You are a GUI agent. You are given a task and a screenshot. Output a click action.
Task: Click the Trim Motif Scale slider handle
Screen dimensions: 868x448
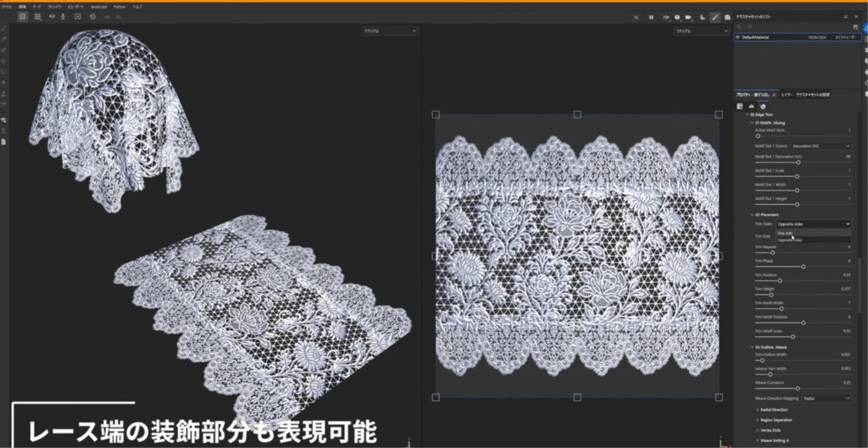coord(793,337)
